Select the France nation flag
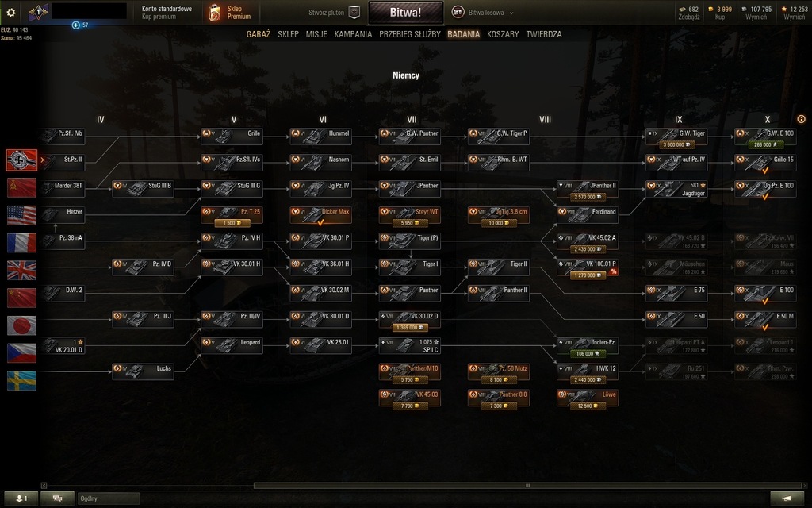The width and height of the screenshot is (812, 508). [21, 243]
